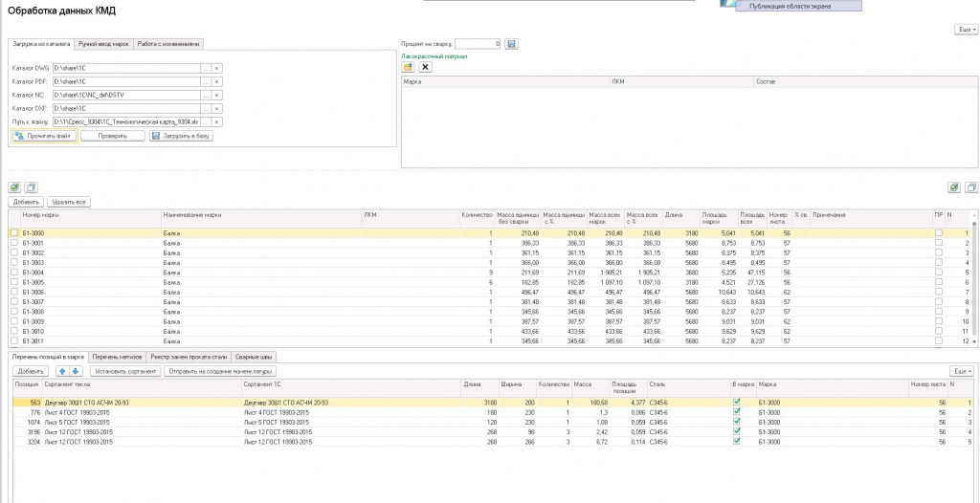Add paint material with the folder icon

click(x=408, y=67)
